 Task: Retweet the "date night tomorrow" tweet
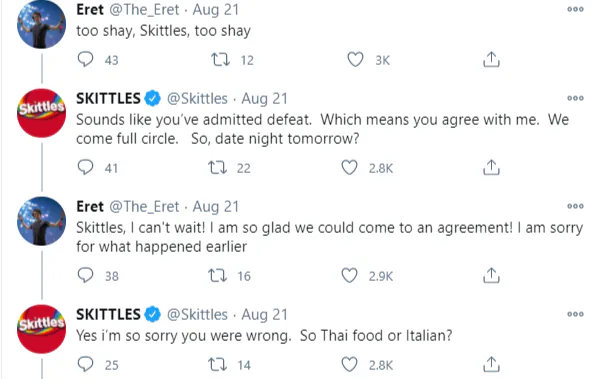coord(218,168)
